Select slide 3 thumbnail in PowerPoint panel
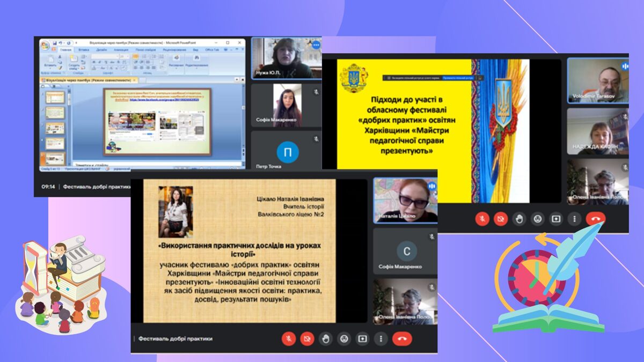 (55, 128)
